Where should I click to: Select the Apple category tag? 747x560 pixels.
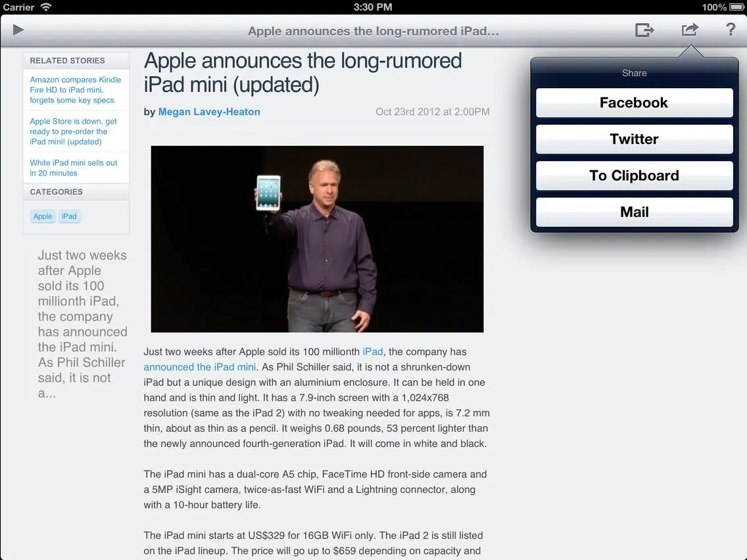[x=43, y=216]
